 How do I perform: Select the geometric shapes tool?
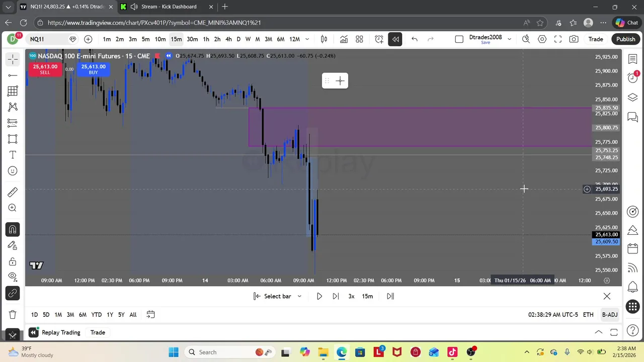pyautogui.click(x=13, y=139)
